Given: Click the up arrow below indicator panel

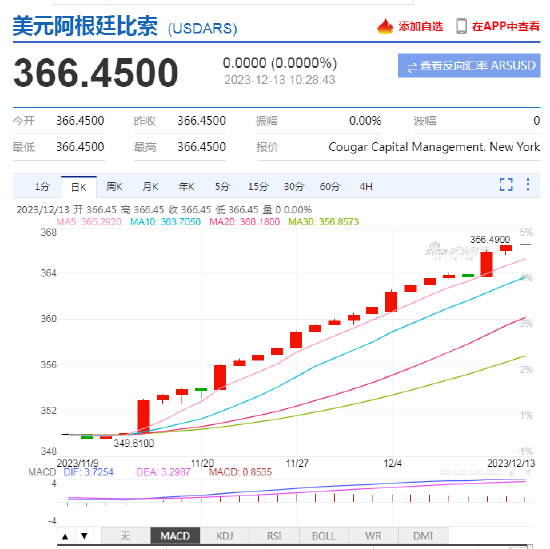Looking at the screenshot, I should pos(65,536).
